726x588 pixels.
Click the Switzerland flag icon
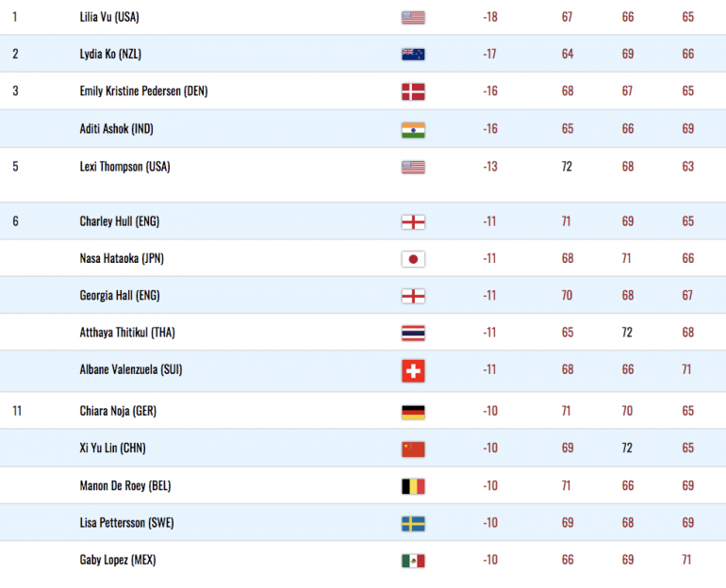(x=413, y=370)
